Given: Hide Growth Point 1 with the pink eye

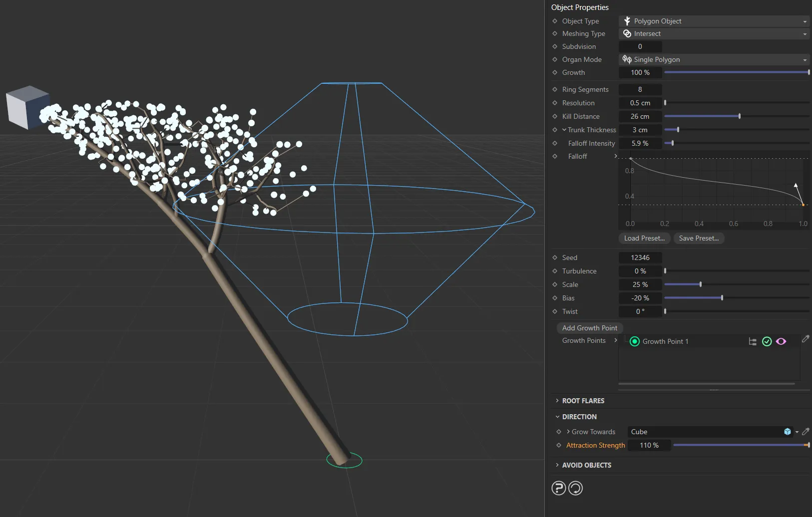Looking at the screenshot, I should (781, 341).
